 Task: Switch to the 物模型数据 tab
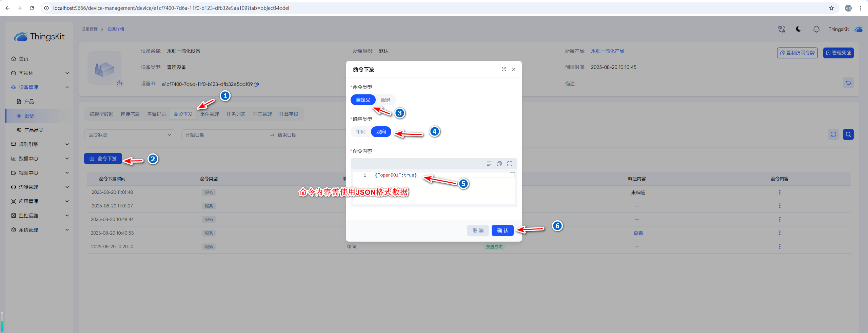[101, 114]
